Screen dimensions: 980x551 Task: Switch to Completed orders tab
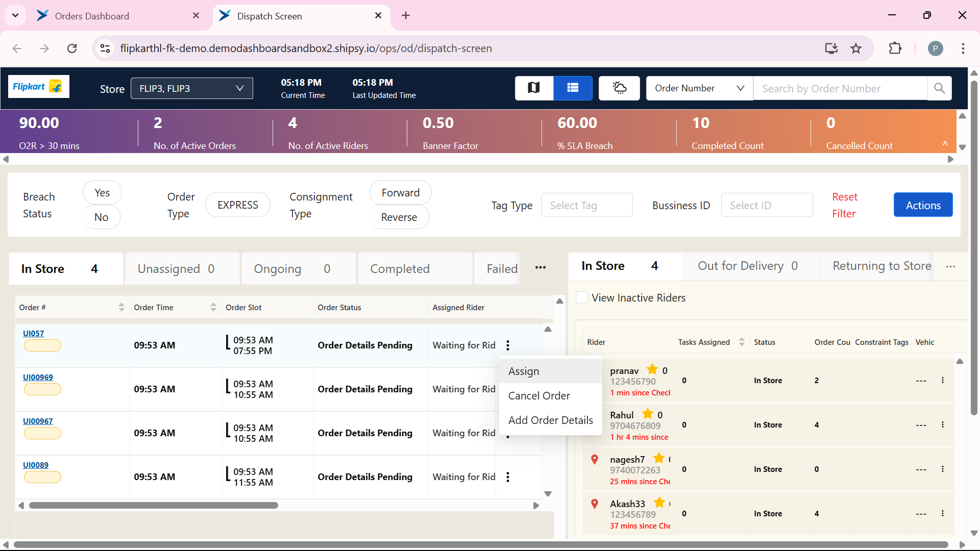(415, 269)
